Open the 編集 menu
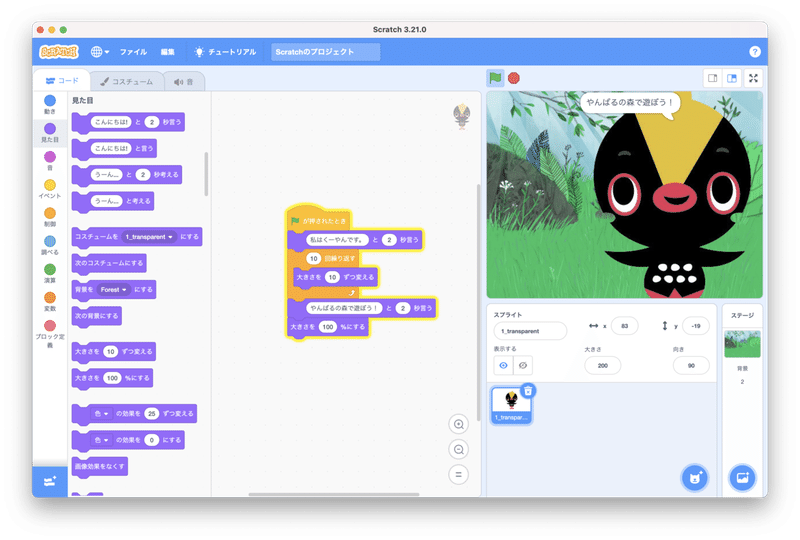Viewport: 800px width, 540px height. coord(168,52)
